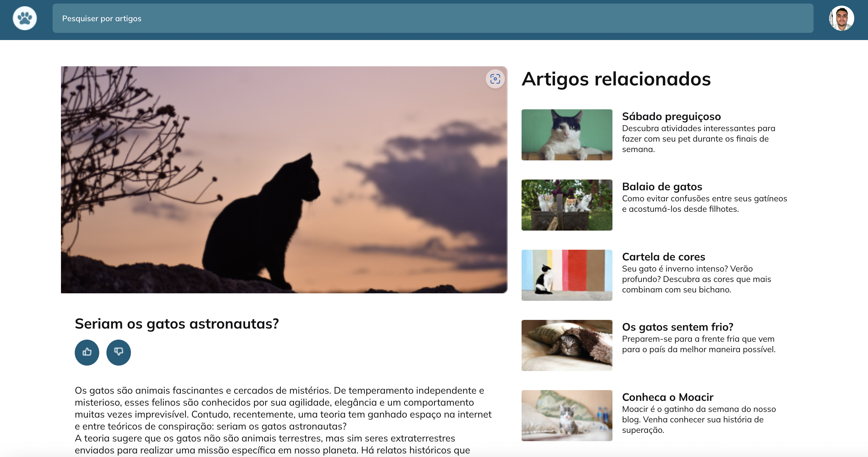Click the Conheca o Moacir title link
The height and width of the screenshot is (457, 868).
(x=667, y=397)
